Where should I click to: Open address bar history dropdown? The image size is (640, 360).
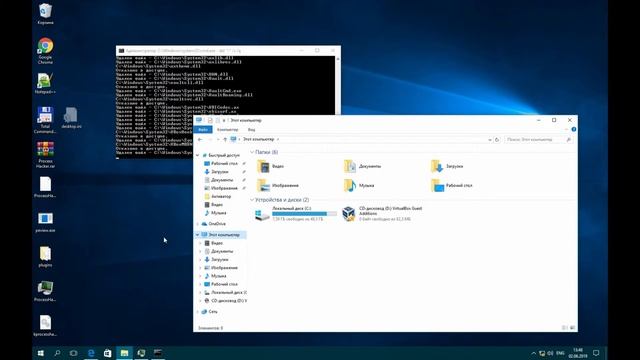[x=489, y=140]
